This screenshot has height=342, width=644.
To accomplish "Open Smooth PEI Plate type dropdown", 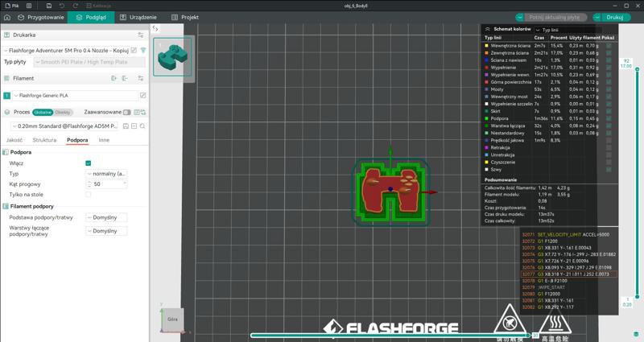I will 89,62.
